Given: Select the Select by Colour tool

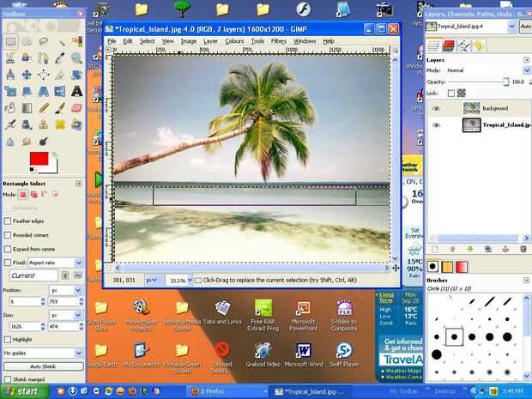Looking at the screenshot, I should (76, 42).
